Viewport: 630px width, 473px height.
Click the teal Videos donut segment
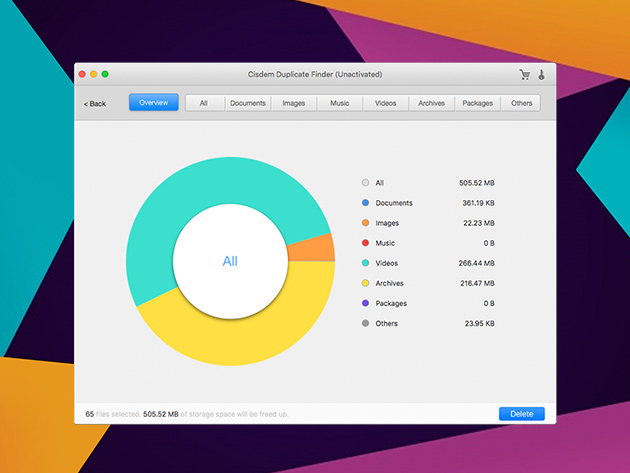(x=209, y=183)
